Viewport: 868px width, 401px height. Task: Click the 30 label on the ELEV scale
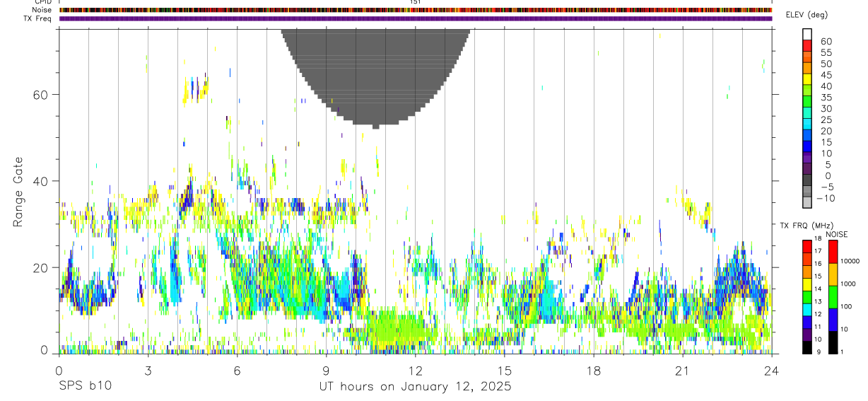(826, 109)
